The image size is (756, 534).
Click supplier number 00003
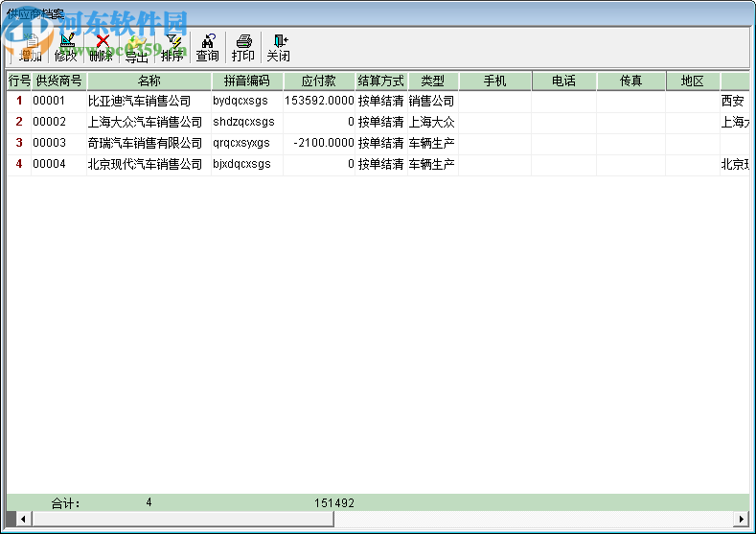[49, 143]
